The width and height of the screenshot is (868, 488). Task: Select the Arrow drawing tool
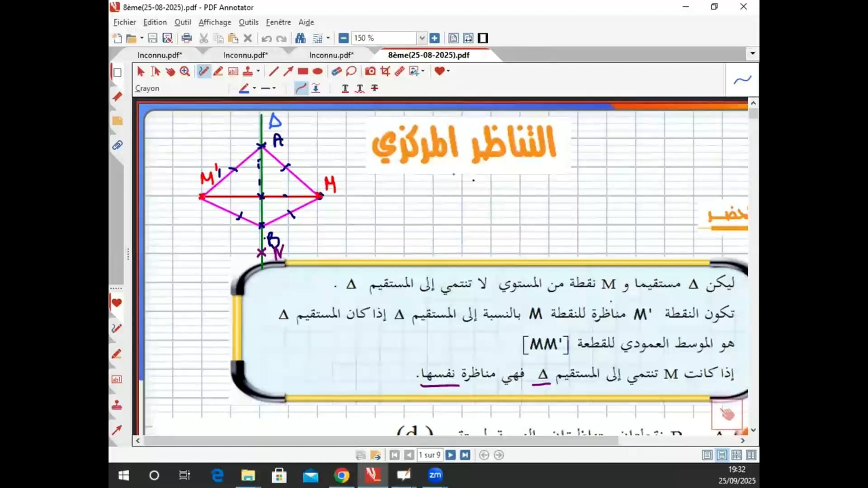coord(288,71)
